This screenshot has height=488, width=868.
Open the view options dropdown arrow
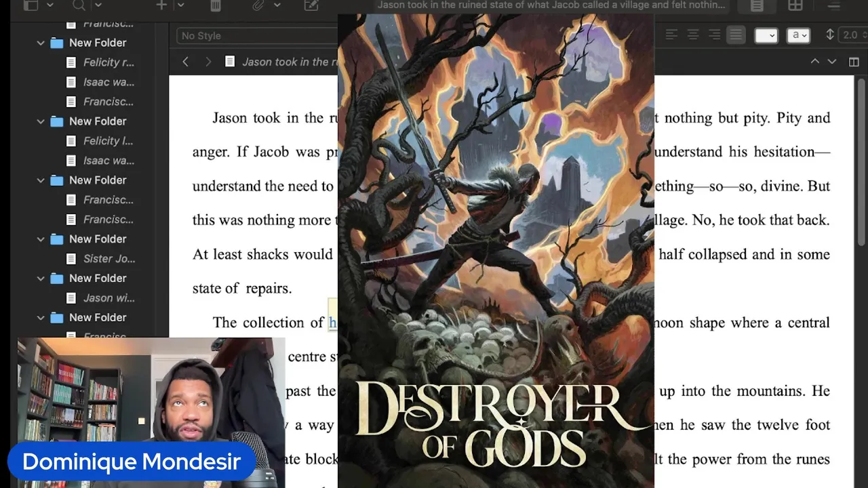pos(50,5)
